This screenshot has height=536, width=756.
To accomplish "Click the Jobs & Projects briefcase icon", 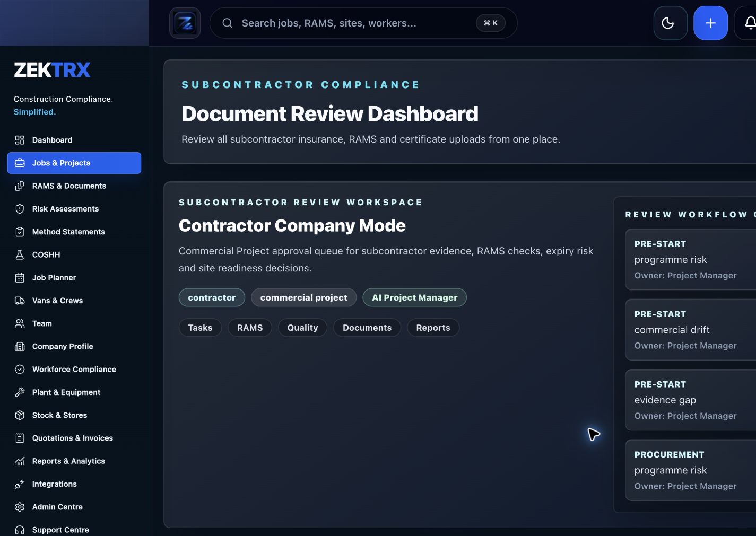I will [x=20, y=163].
